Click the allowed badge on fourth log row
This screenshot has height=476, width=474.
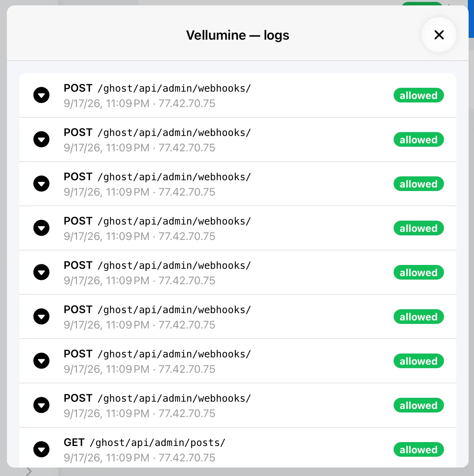pos(419,228)
